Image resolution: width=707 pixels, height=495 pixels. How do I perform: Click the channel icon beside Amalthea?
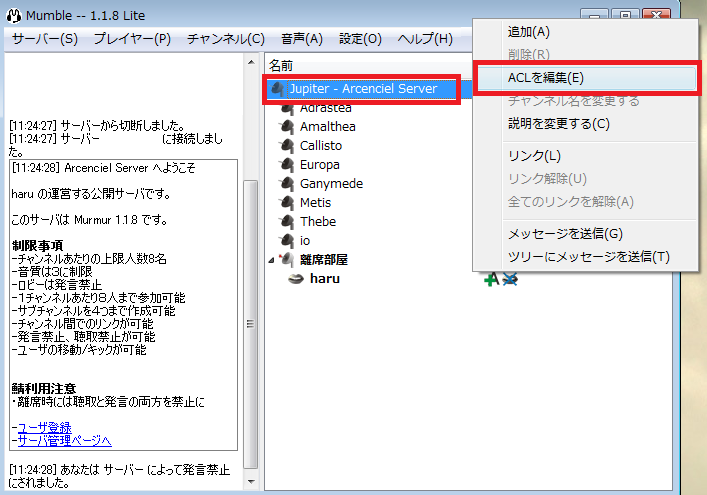point(286,127)
